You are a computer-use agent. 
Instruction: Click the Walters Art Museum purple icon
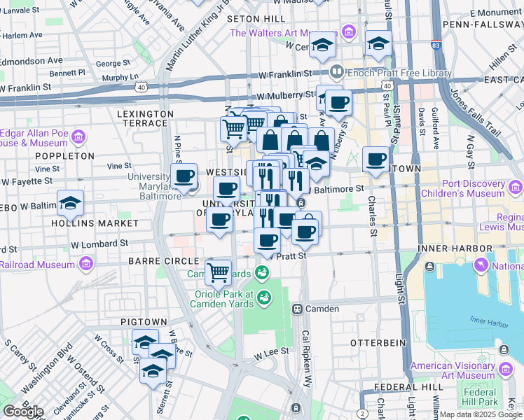[349, 32]
